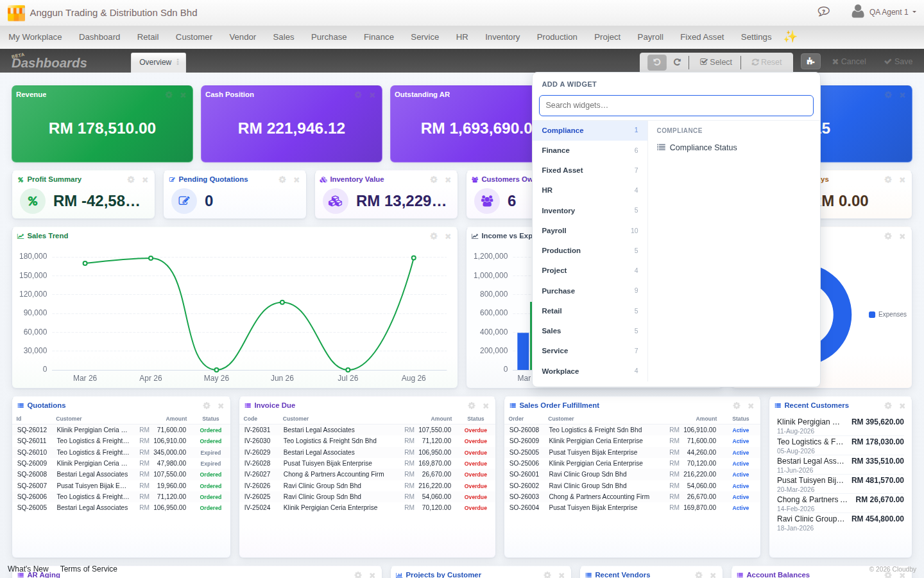924x578 pixels.
Task: Click the redo icon in dashboard toolbar
Action: [677, 62]
